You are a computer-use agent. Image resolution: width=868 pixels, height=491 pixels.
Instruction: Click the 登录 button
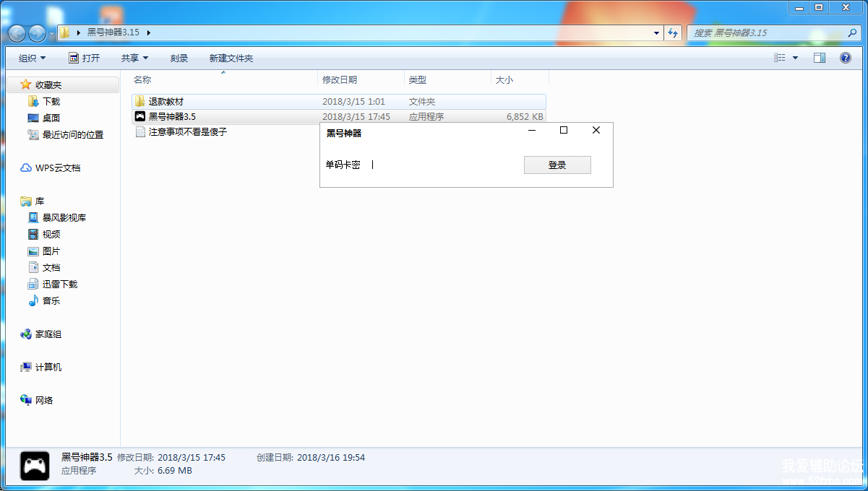click(557, 165)
